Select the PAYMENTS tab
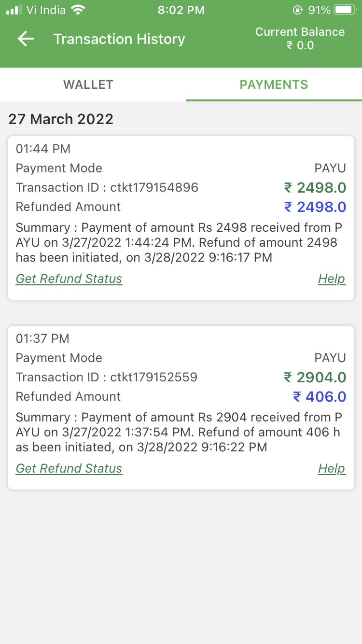The width and height of the screenshot is (362, 644). (274, 84)
